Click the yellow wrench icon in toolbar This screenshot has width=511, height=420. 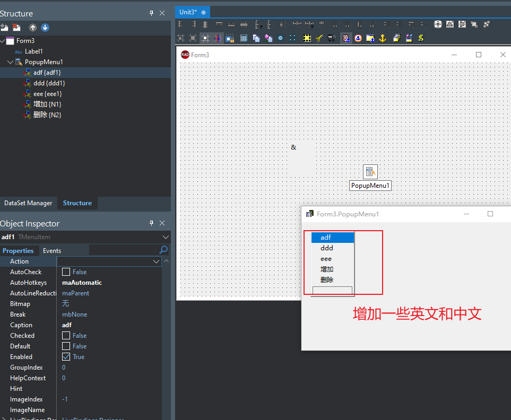pos(319,38)
